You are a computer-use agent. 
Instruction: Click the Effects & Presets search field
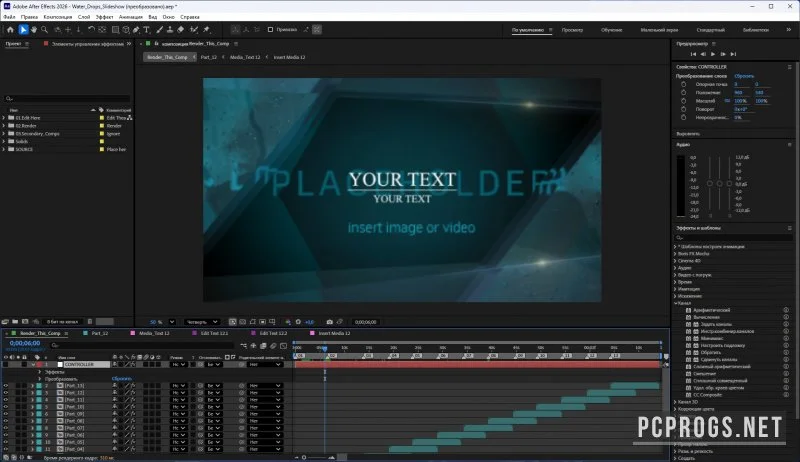pyautogui.click(x=733, y=238)
